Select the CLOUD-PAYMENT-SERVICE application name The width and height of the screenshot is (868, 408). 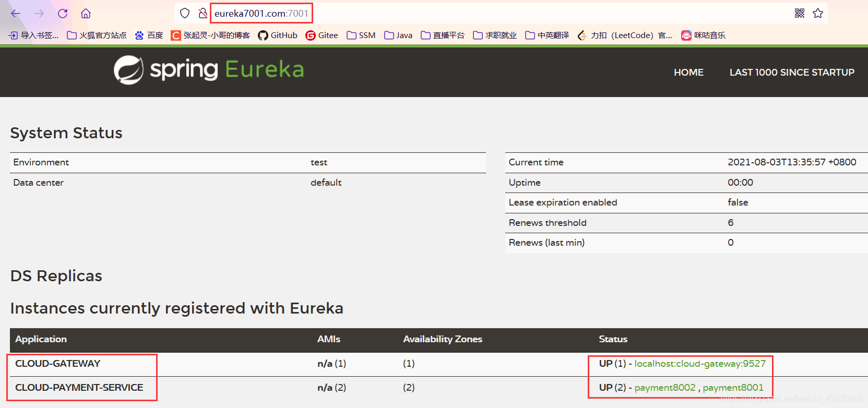[x=79, y=388]
